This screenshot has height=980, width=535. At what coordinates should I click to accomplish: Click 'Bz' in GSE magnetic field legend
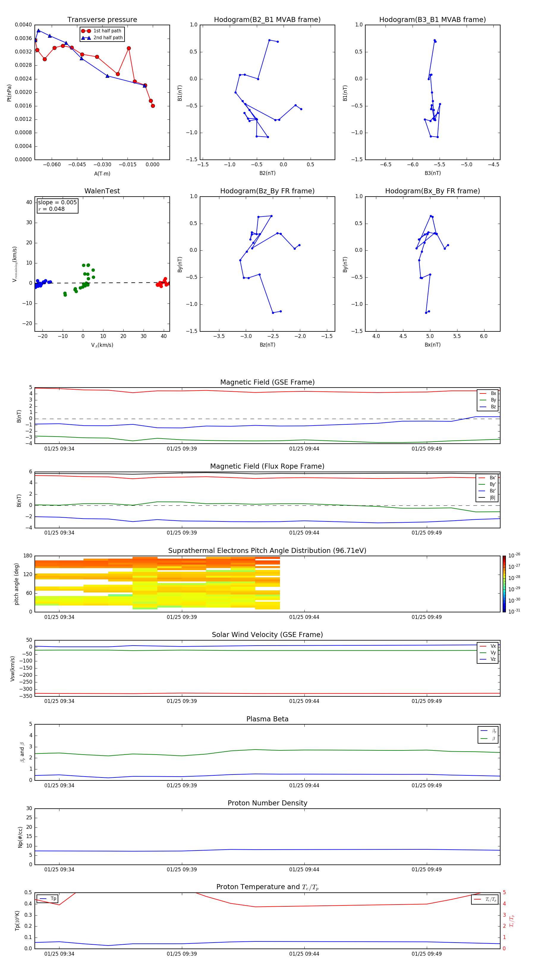tap(488, 407)
